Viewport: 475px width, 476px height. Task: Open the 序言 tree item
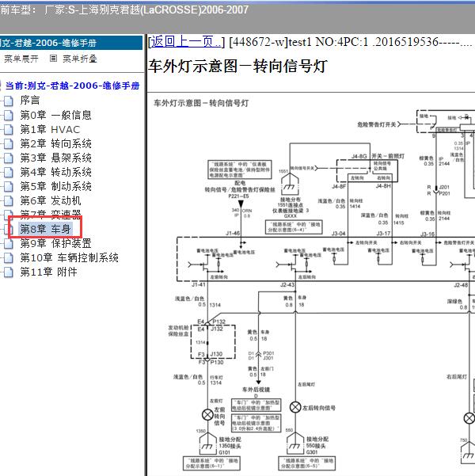30,100
